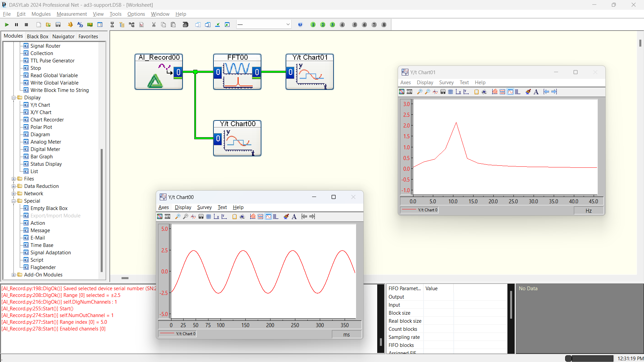Expand the Add-On Modules folder
Viewport: 644px width, 362px height.
coord(13,274)
